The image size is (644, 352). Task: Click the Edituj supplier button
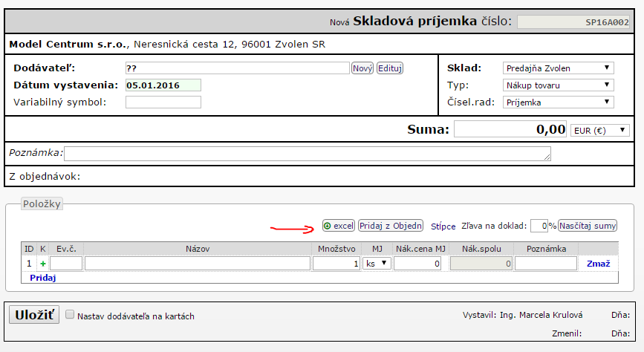390,68
